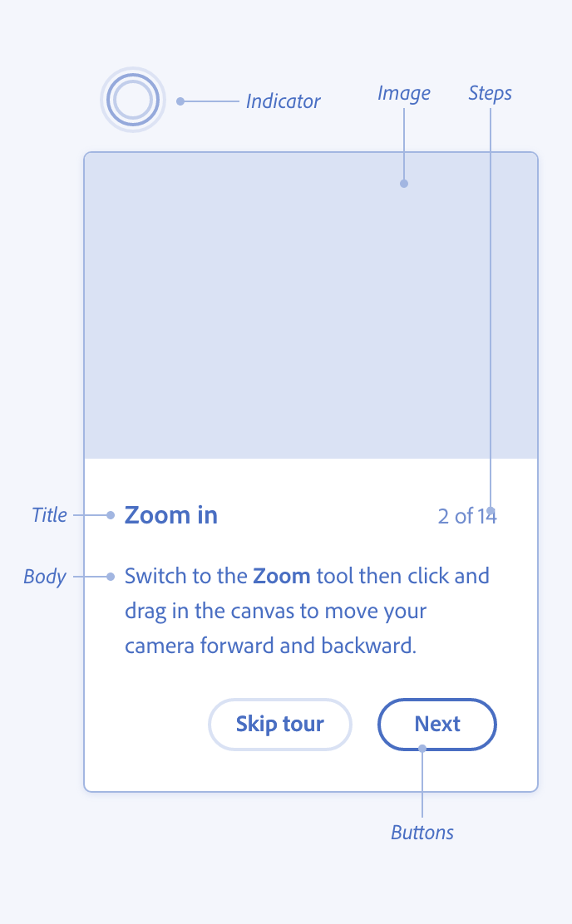Click the callout dot before the body paragraph
The image size is (572, 924).
pyautogui.click(x=111, y=576)
